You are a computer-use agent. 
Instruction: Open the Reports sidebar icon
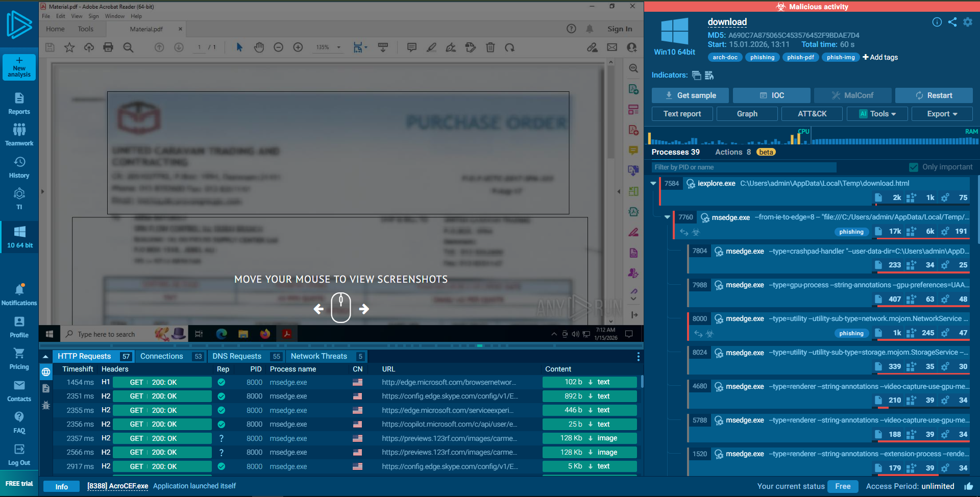point(19,104)
